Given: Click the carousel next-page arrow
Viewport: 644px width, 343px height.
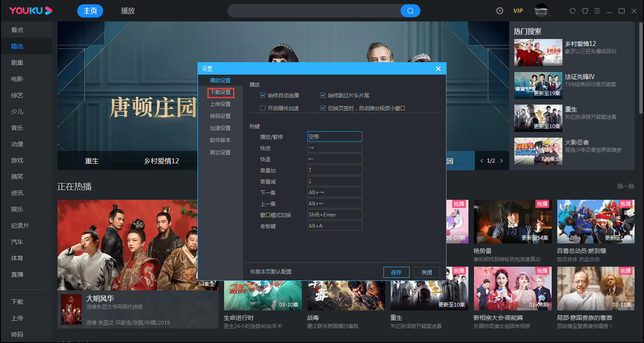Looking at the screenshot, I should click(x=501, y=160).
